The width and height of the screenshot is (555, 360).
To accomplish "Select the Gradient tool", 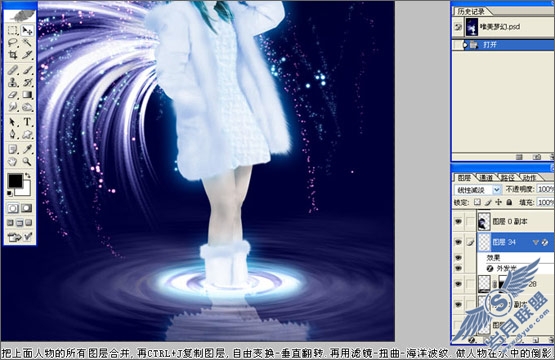I will click(x=27, y=95).
